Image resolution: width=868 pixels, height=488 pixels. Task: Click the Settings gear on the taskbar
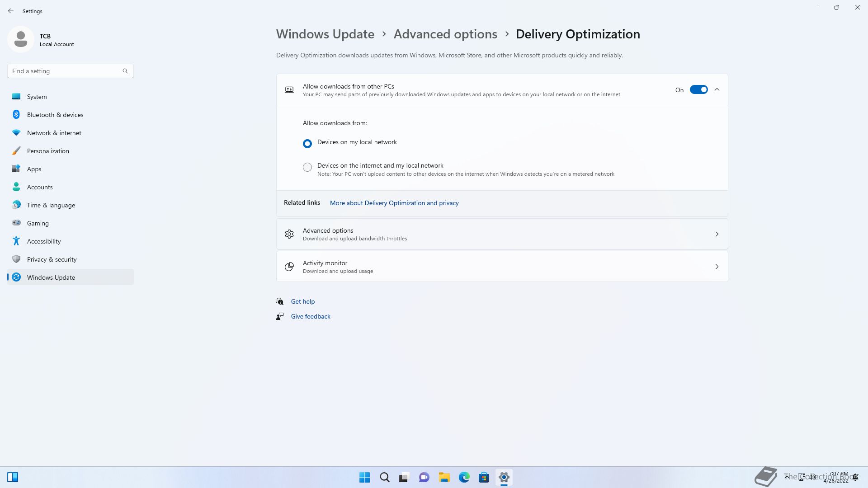[504, 477]
